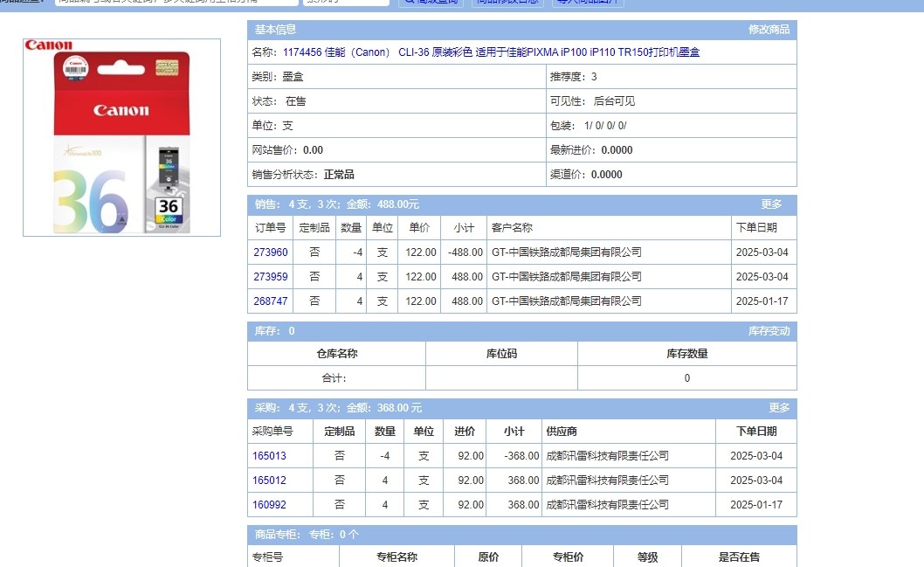This screenshot has height=567, width=924.
Task: Click the 订单号 column header
Action: point(271,227)
